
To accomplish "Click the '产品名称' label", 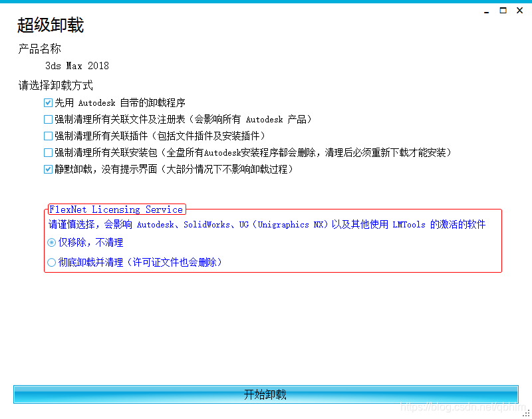I will pyautogui.click(x=40, y=49).
